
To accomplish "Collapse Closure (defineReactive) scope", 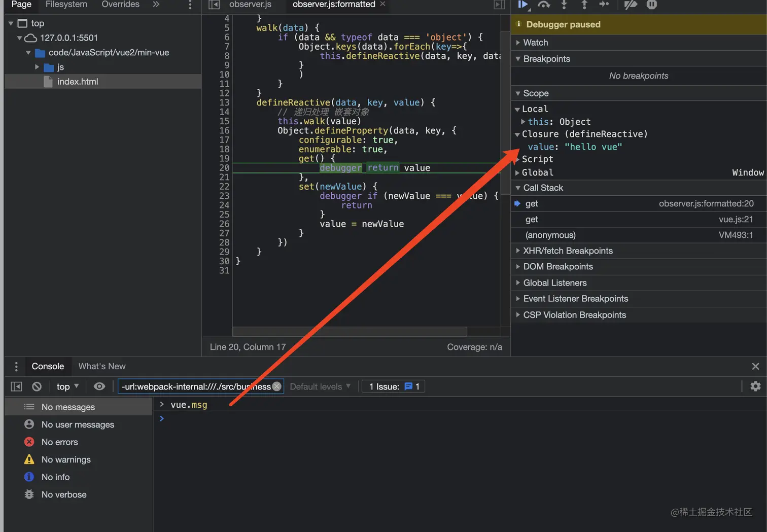I will click(517, 134).
